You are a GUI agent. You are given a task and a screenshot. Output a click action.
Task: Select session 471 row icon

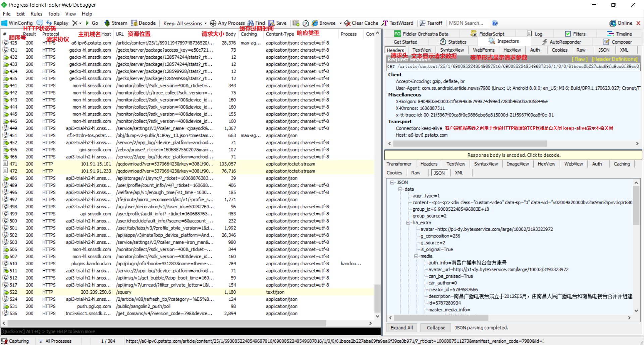5,164
